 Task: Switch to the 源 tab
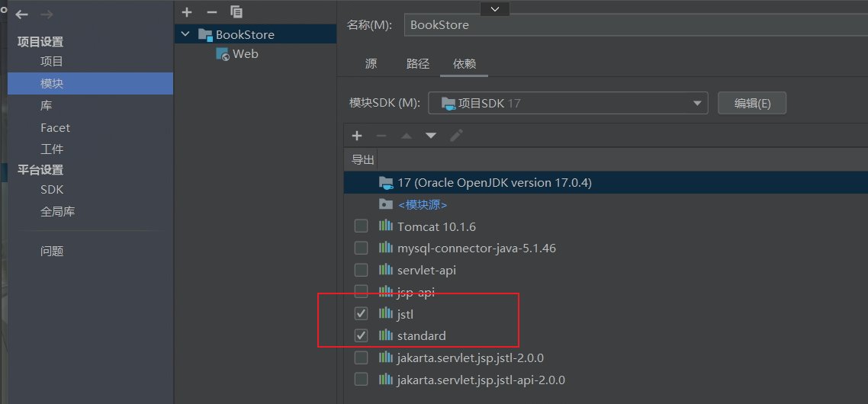[x=371, y=64]
